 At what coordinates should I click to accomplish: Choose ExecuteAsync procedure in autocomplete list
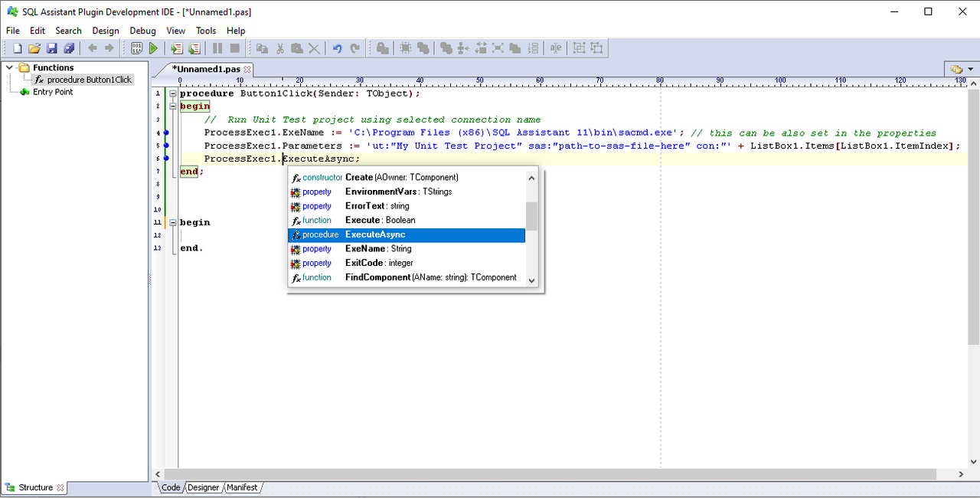point(407,234)
